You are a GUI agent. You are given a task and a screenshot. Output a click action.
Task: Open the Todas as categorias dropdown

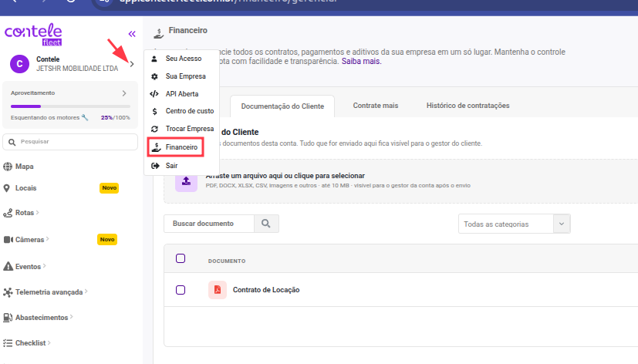click(515, 224)
